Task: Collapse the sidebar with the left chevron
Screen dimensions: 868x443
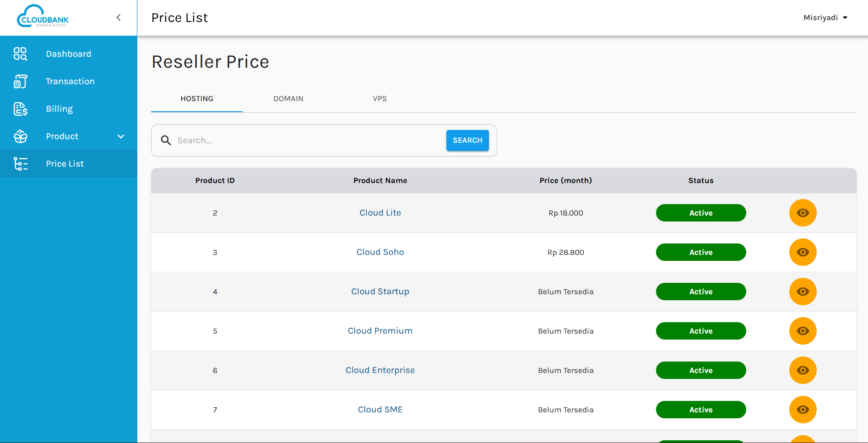Action: click(x=119, y=17)
